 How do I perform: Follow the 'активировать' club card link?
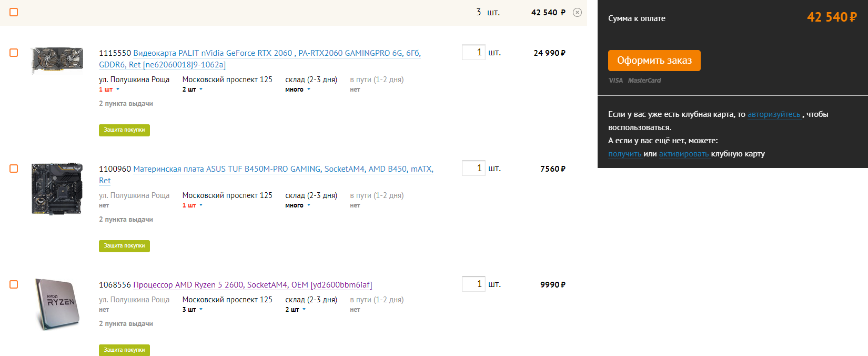click(x=684, y=154)
